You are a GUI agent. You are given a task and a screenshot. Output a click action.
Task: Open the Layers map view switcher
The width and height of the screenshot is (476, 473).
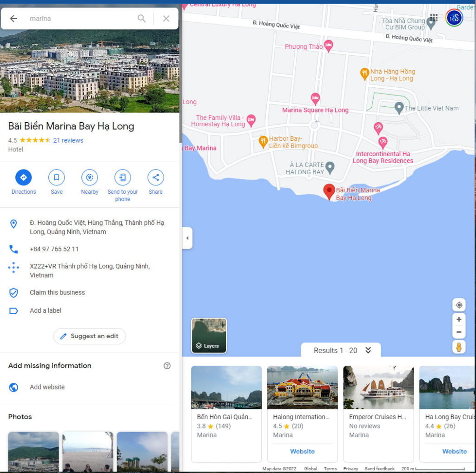click(x=209, y=335)
